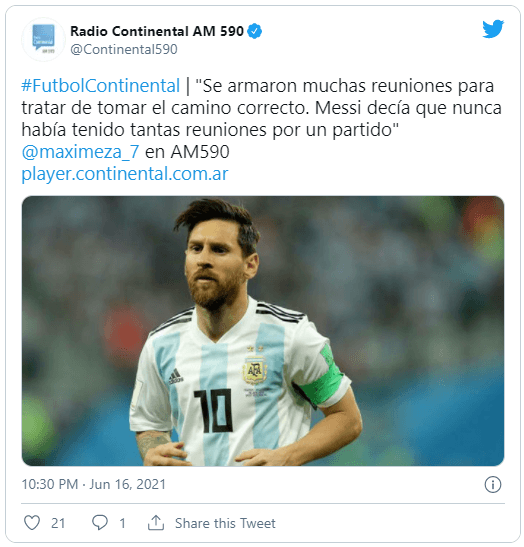The height and width of the screenshot is (547, 524).
Task: Click the verified badge checkmark
Action: pos(255,31)
